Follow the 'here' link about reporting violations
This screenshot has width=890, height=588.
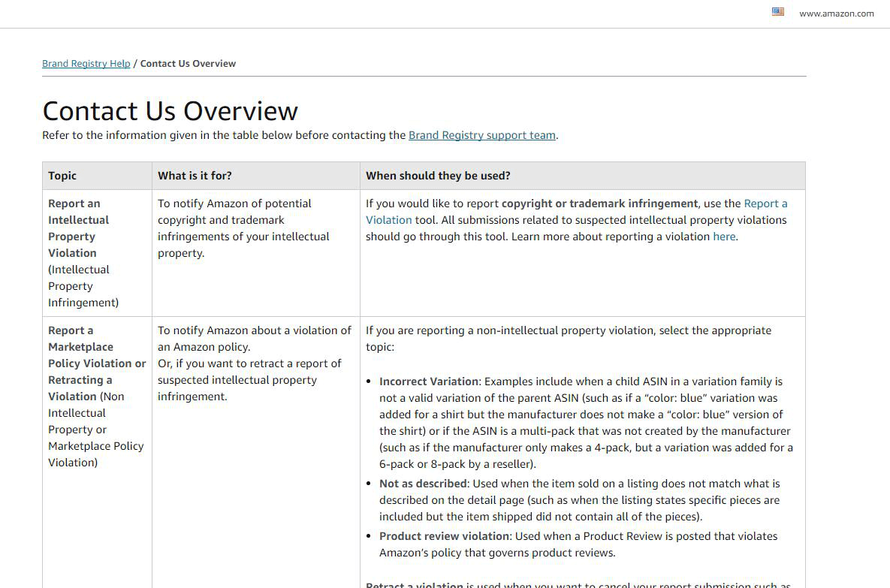(x=724, y=237)
